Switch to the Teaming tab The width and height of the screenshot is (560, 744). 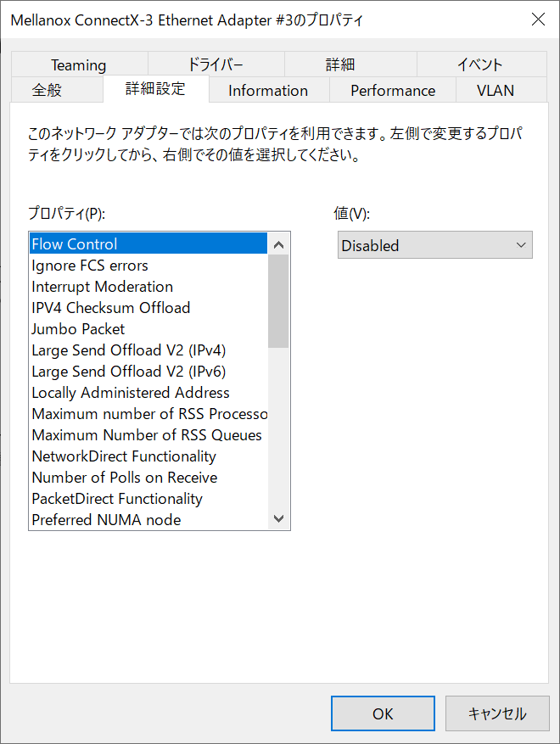[79, 64]
